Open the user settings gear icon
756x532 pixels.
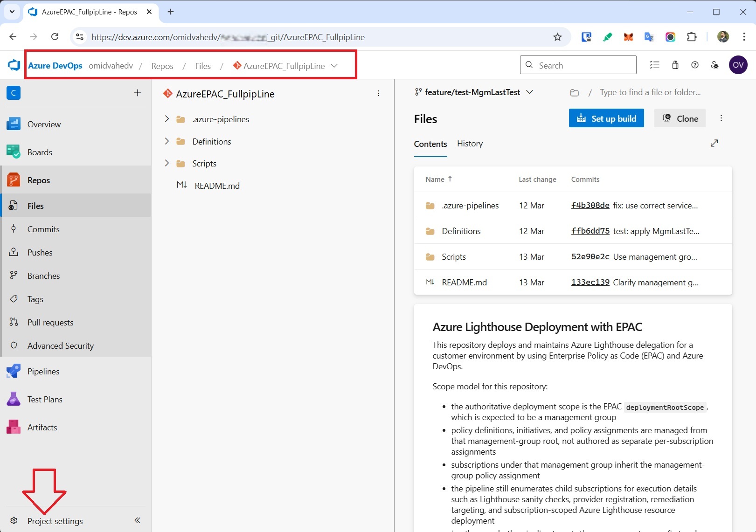tap(714, 65)
